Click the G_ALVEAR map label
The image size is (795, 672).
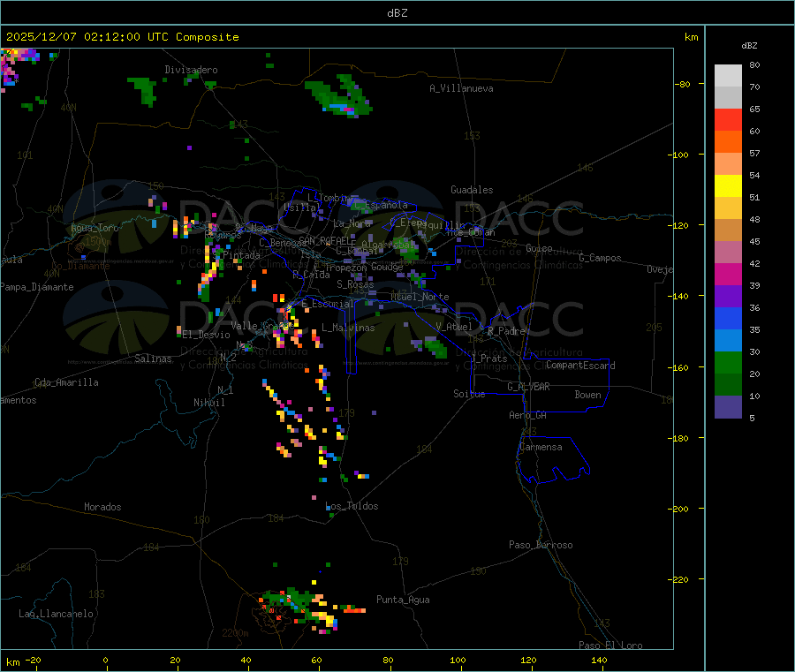tap(528, 387)
